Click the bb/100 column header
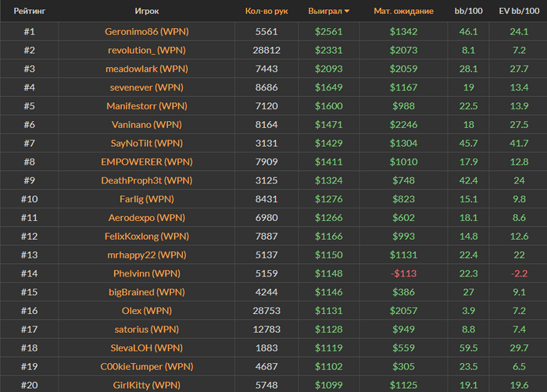 (x=469, y=11)
